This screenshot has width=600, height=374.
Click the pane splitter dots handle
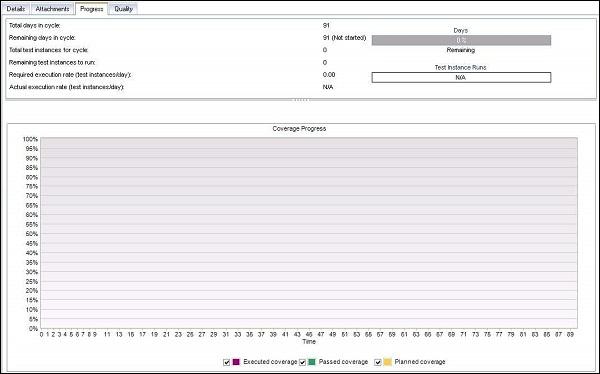(301, 100)
